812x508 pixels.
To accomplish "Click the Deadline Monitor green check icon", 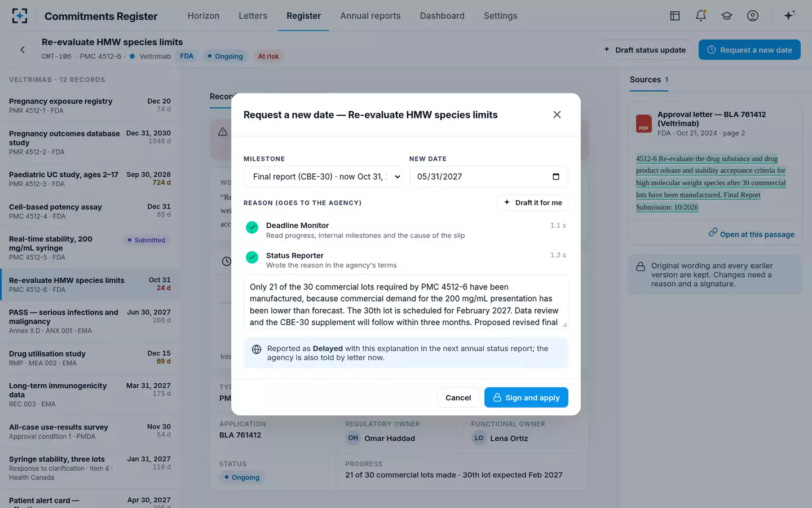I will click(252, 227).
